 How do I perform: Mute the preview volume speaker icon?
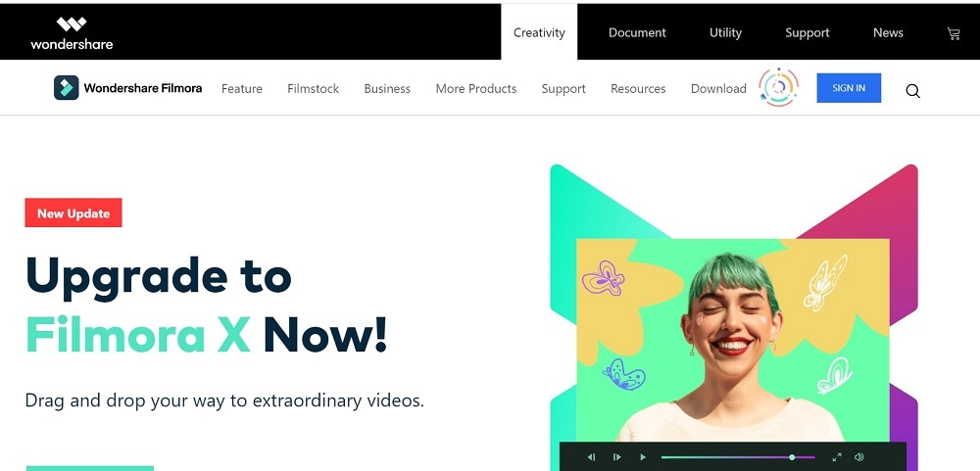[859, 457]
